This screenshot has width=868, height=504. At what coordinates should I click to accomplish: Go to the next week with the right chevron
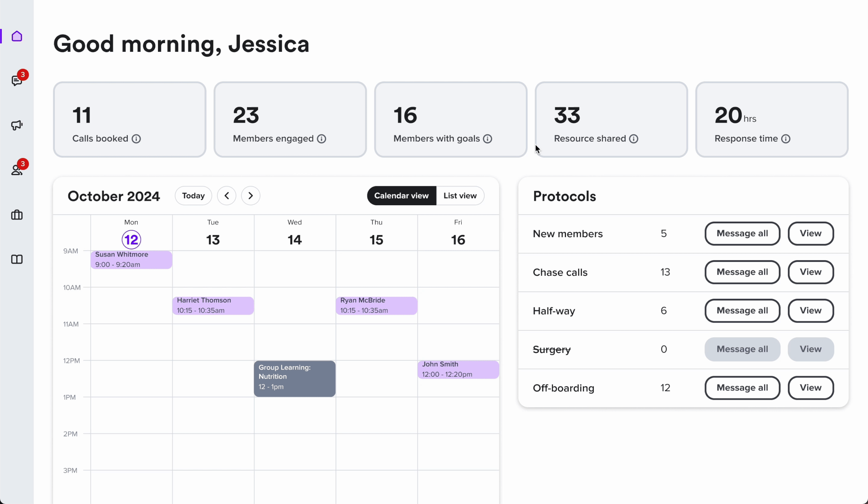[250, 196]
